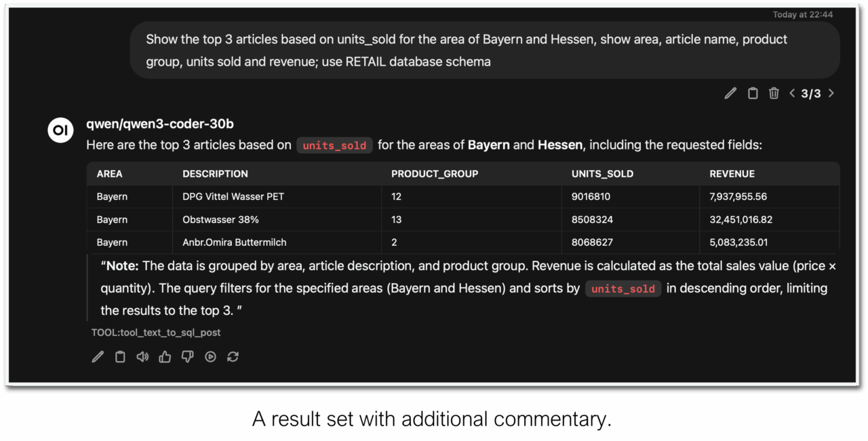The height and width of the screenshot is (441, 868).
Task: Edit the user prompt message
Action: click(730, 93)
